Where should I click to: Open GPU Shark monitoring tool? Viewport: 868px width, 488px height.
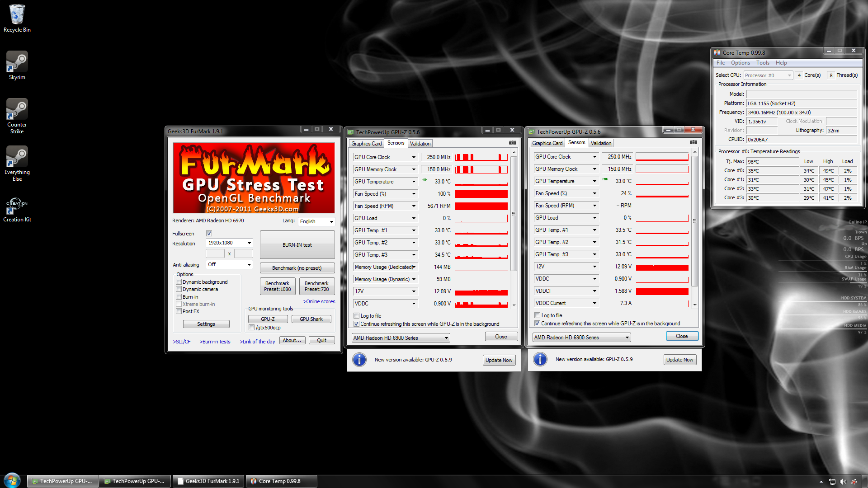point(311,319)
